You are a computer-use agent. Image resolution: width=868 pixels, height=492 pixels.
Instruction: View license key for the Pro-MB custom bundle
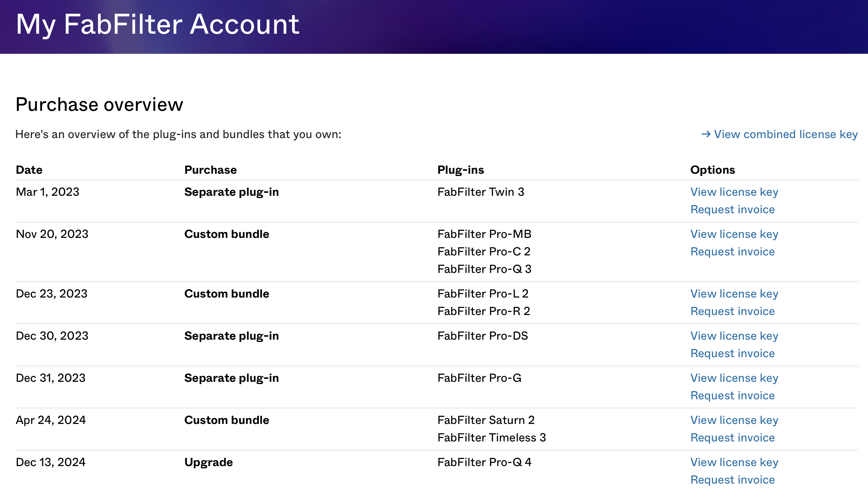(734, 234)
